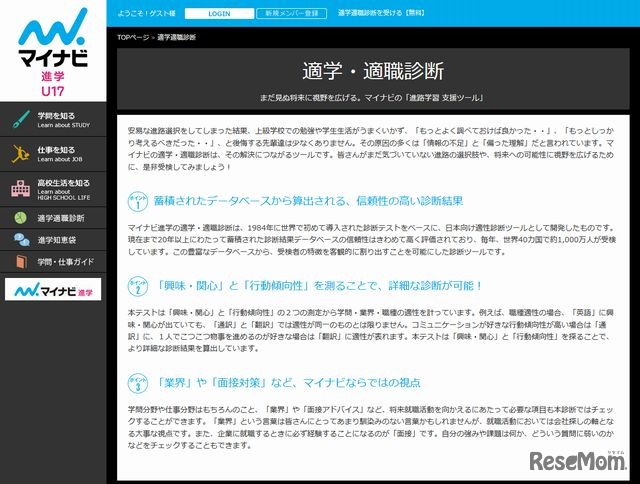Screen dimensions: 640x484
Task: Click the school building icon for 高校生活を知る
Action: pyautogui.click(x=20, y=189)
